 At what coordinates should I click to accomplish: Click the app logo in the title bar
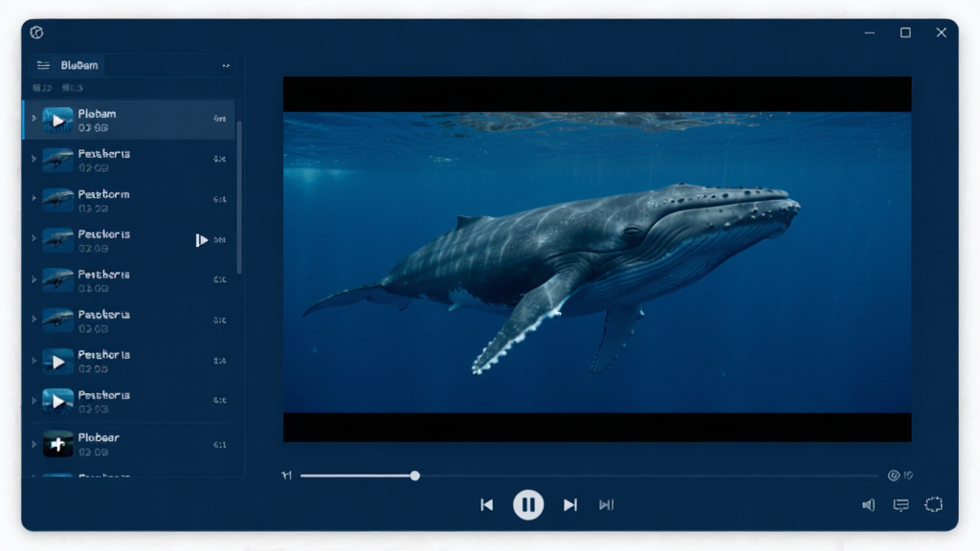coord(37,33)
